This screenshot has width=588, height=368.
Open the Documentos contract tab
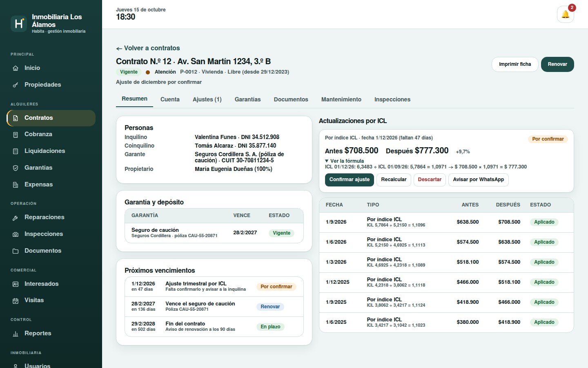(x=291, y=99)
